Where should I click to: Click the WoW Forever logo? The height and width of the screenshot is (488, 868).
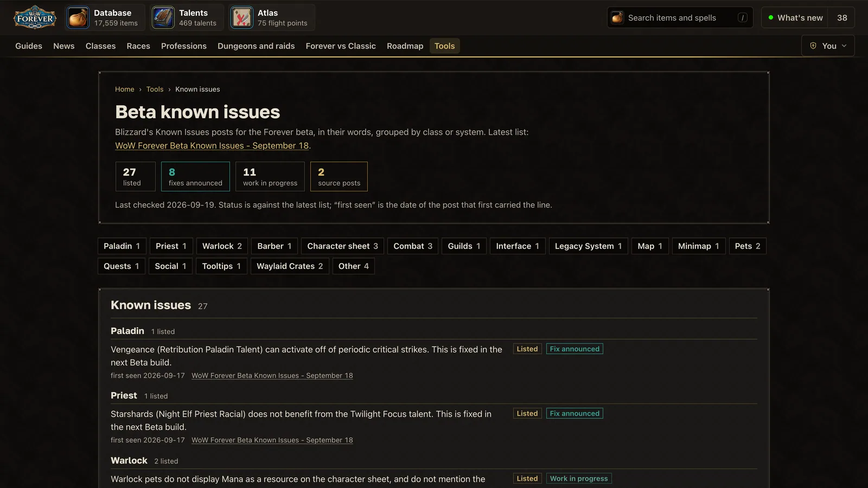click(35, 17)
